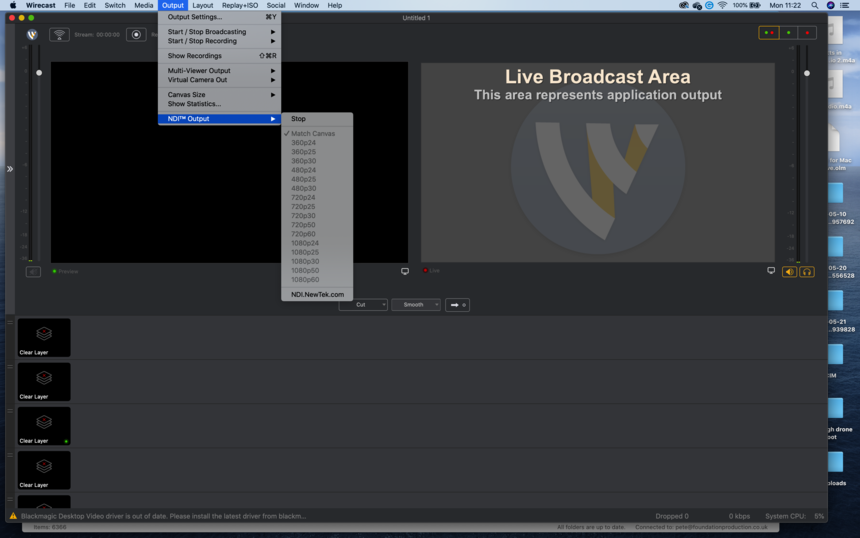Open the Smooth transition dropdown
This screenshot has height=538, width=860.
click(x=416, y=305)
